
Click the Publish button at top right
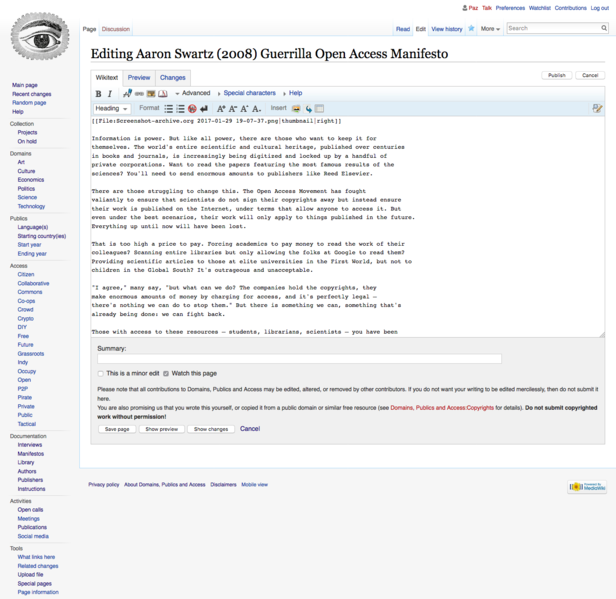click(x=557, y=75)
